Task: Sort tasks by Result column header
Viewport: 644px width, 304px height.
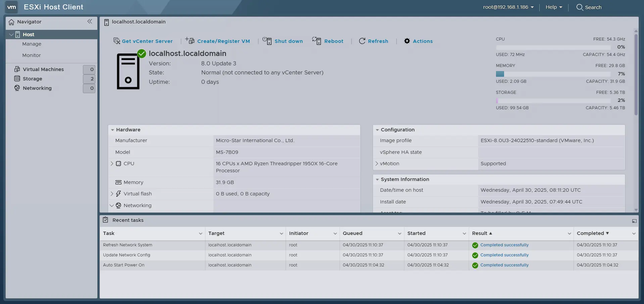Action: point(482,234)
